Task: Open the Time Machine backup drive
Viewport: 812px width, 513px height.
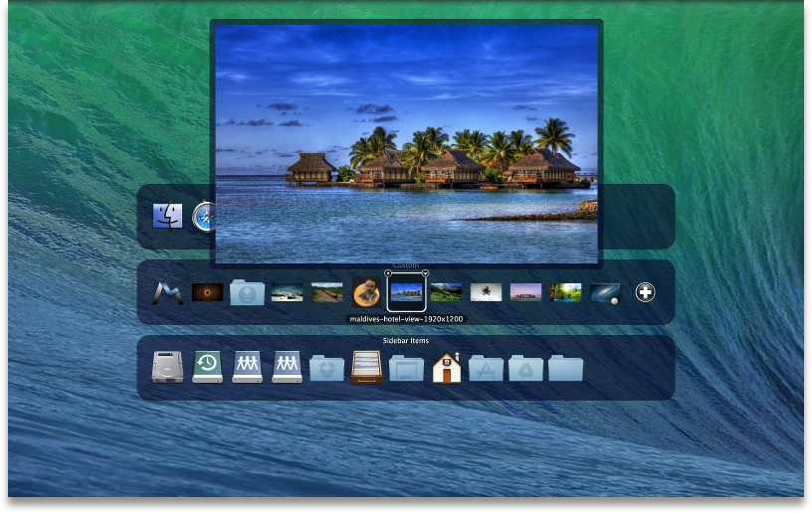Action: tap(207, 367)
